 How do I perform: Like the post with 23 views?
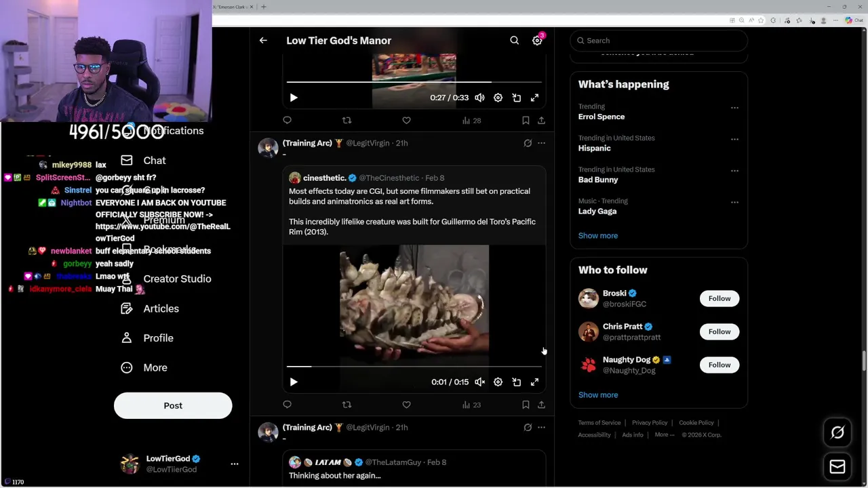click(406, 405)
